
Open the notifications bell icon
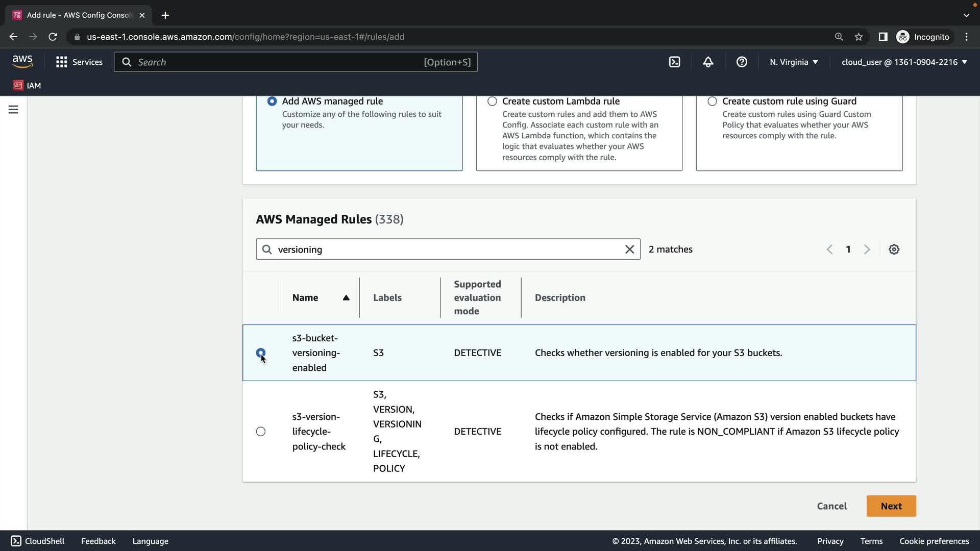pos(708,62)
